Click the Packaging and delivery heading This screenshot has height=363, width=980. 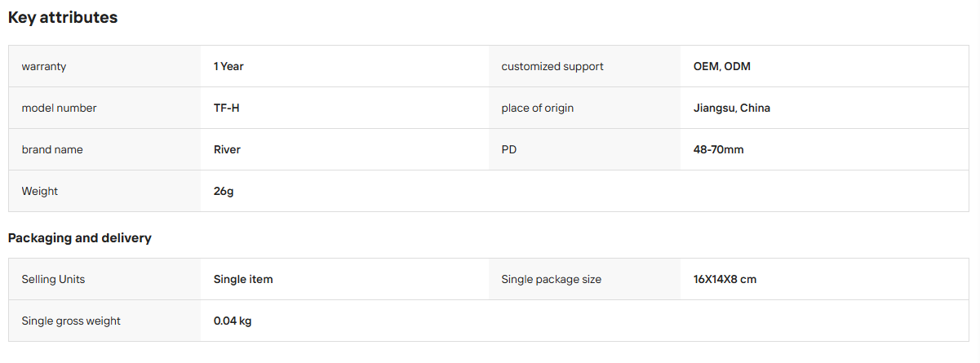pos(80,238)
